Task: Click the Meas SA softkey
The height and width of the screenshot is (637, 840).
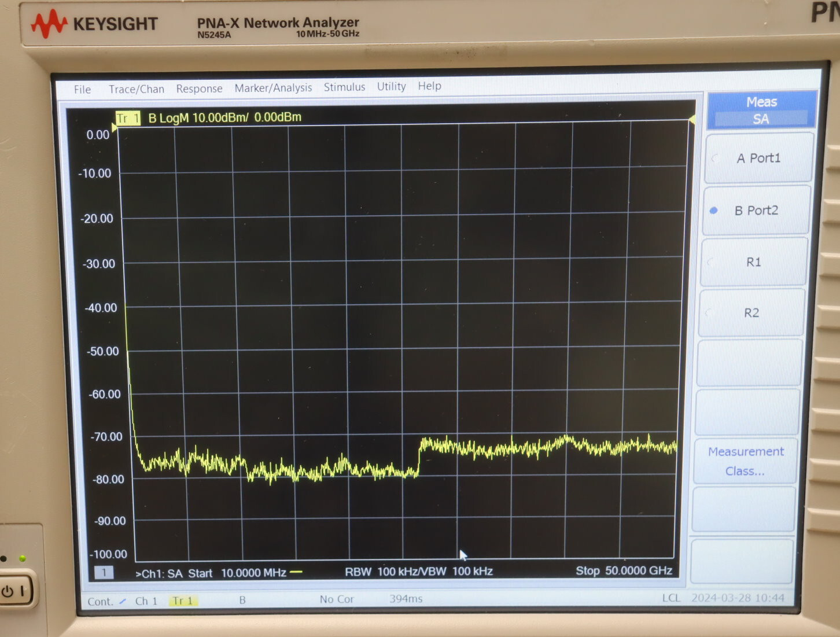Action: (x=761, y=110)
